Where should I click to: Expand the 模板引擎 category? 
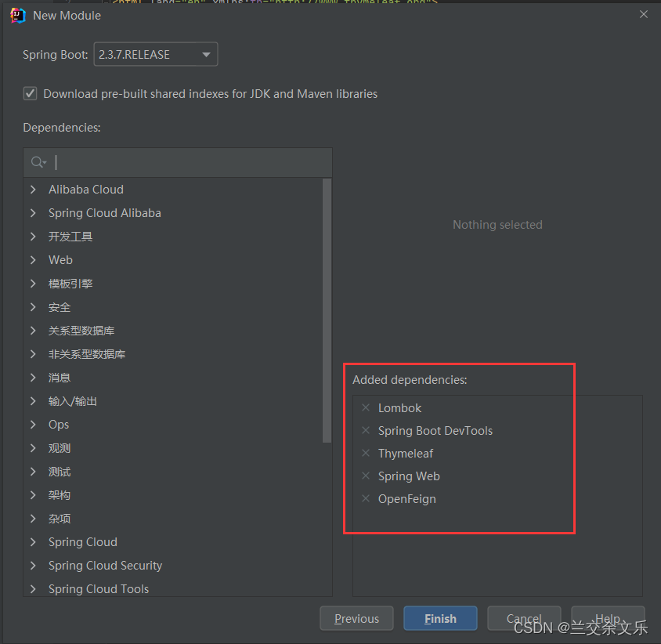coord(33,284)
